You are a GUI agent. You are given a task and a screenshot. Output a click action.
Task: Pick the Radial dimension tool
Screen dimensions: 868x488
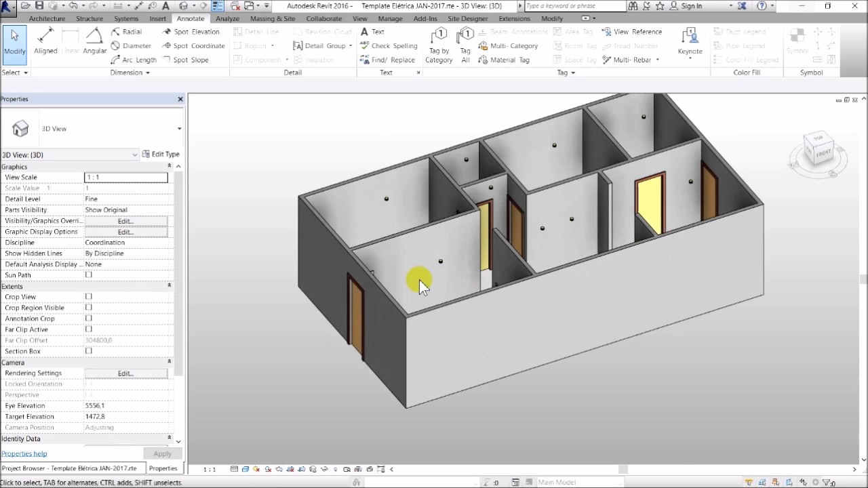coord(126,32)
